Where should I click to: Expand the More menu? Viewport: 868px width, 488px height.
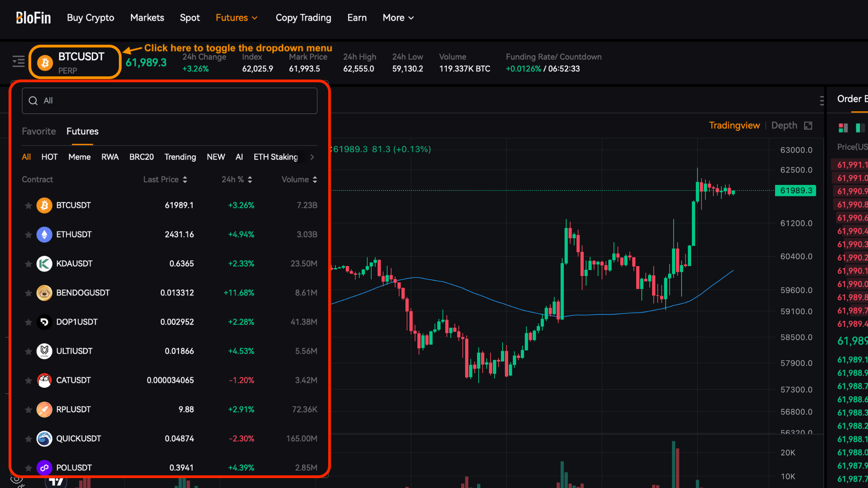(x=398, y=18)
